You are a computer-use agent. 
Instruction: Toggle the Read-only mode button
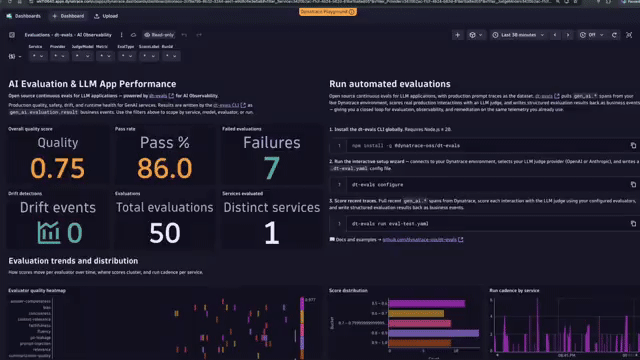pos(159,35)
